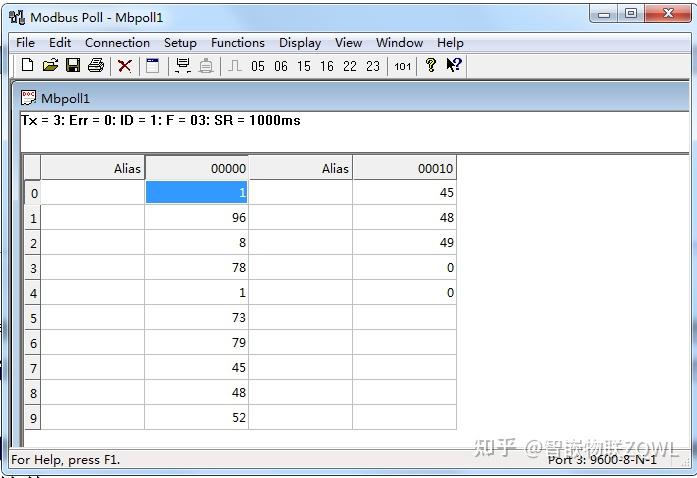Open a file with the folder icon
The image size is (697, 478).
pyautogui.click(x=50, y=66)
